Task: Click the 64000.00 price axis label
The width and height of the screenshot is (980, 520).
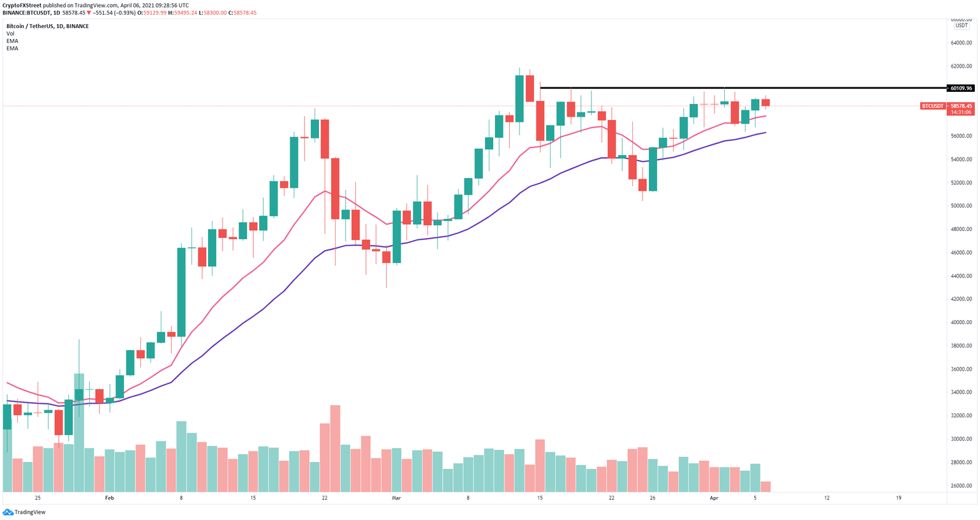Action: 961,43
